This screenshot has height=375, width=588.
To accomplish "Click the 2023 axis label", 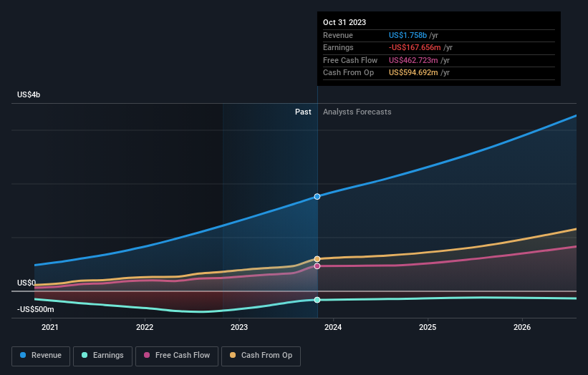I will pos(239,327).
